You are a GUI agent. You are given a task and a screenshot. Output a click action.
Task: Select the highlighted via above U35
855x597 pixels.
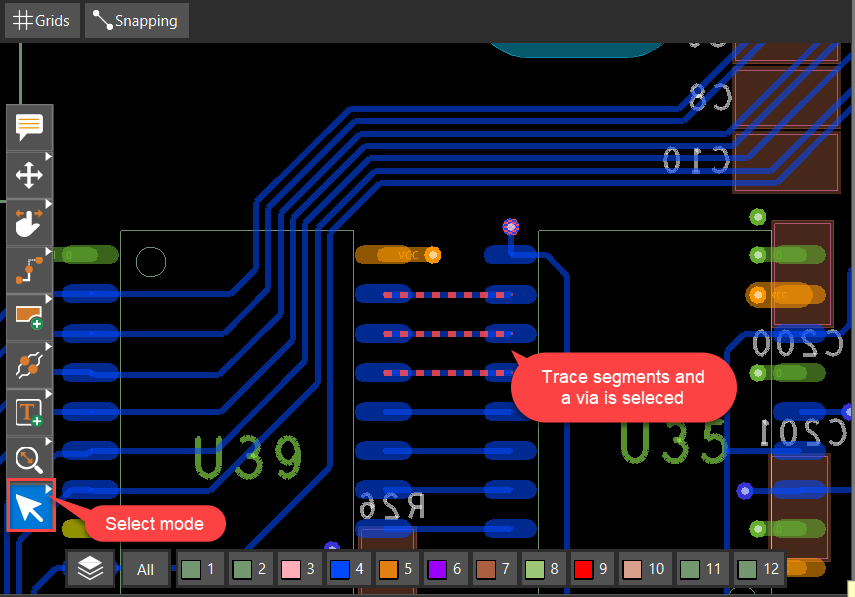point(510,226)
